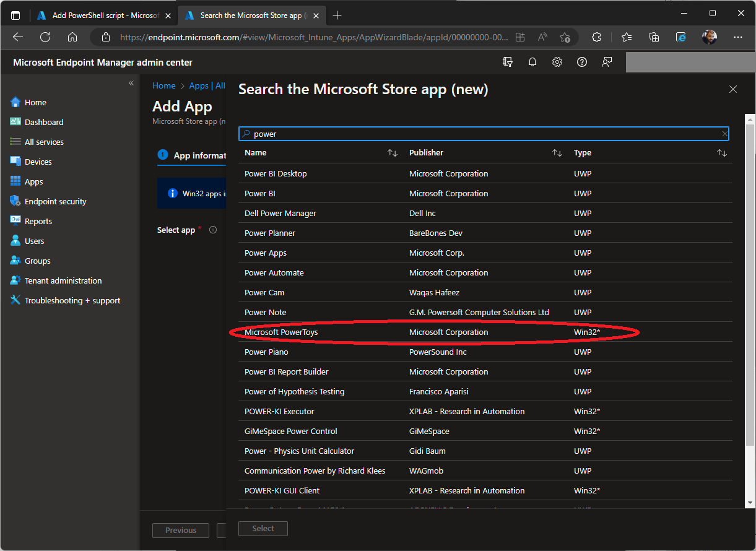The image size is (756, 551).
Task: Click the search field containing 'power'
Action: pos(484,134)
